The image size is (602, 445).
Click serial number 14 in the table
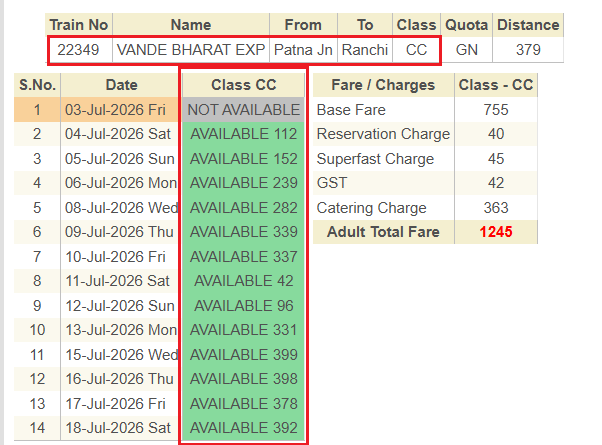click(x=37, y=428)
